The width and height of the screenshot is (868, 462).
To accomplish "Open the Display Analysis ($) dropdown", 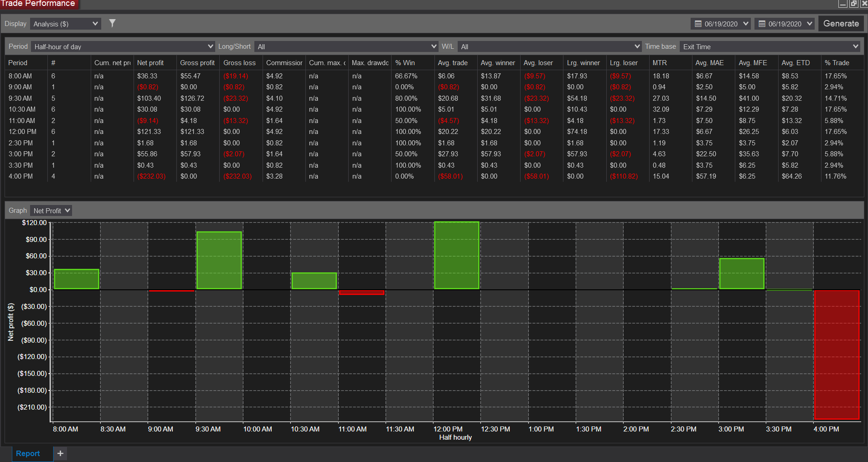I will click(x=66, y=24).
